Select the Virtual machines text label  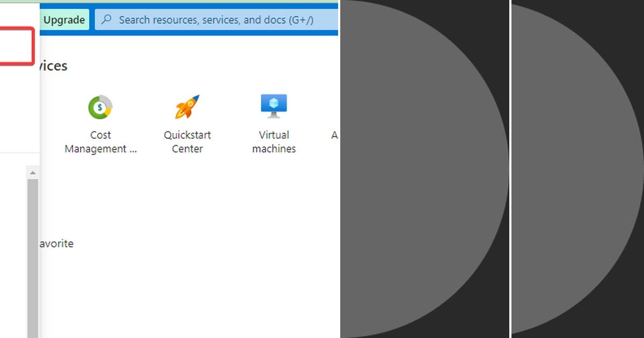(x=274, y=142)
